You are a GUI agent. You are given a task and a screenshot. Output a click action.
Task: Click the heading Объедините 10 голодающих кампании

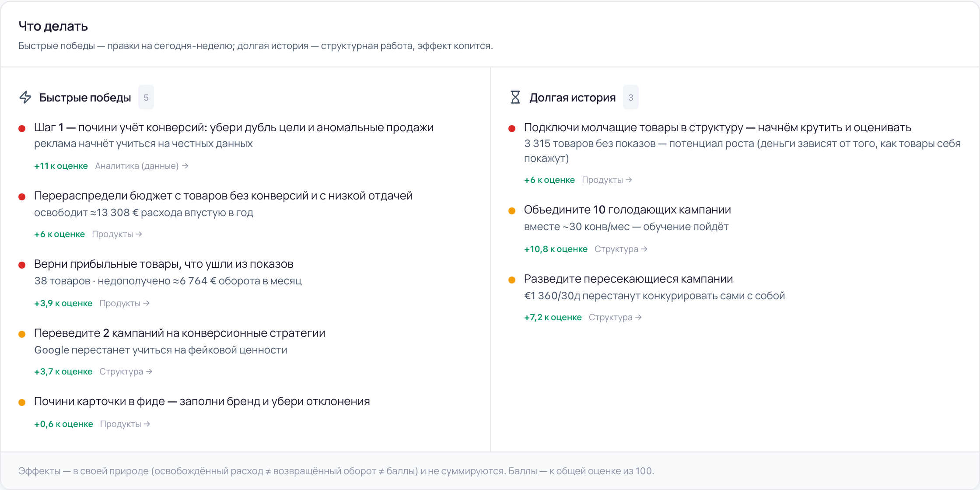tap(627, 210)
